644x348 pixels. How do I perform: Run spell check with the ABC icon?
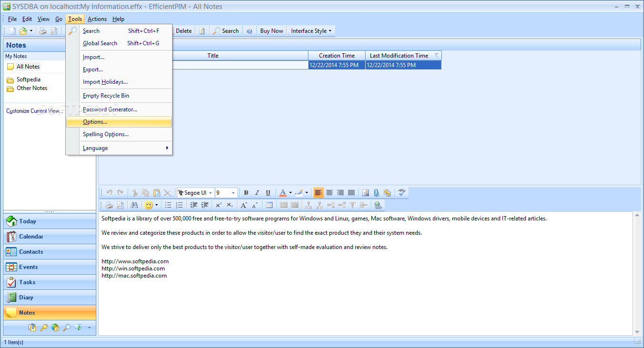(x=402, y=192)
